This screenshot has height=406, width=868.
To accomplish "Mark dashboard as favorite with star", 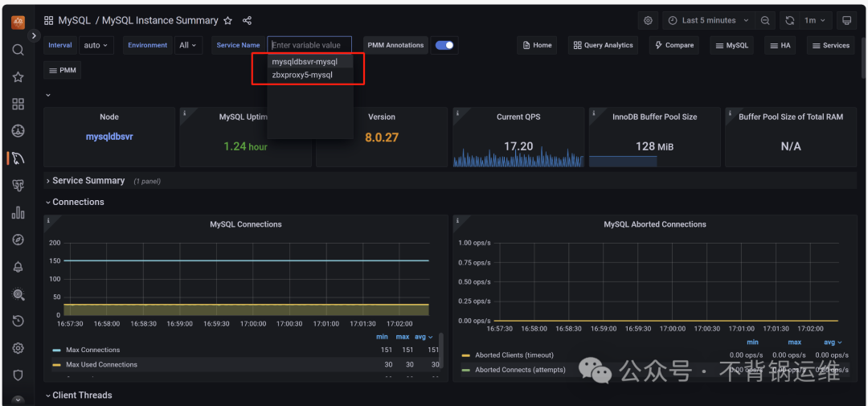I will coord(227,20).
